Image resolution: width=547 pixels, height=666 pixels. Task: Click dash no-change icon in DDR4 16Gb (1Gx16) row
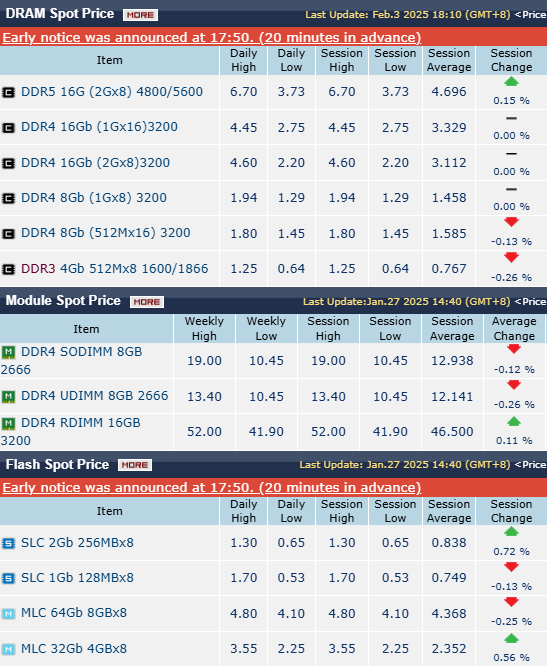[x=511, y=119]
